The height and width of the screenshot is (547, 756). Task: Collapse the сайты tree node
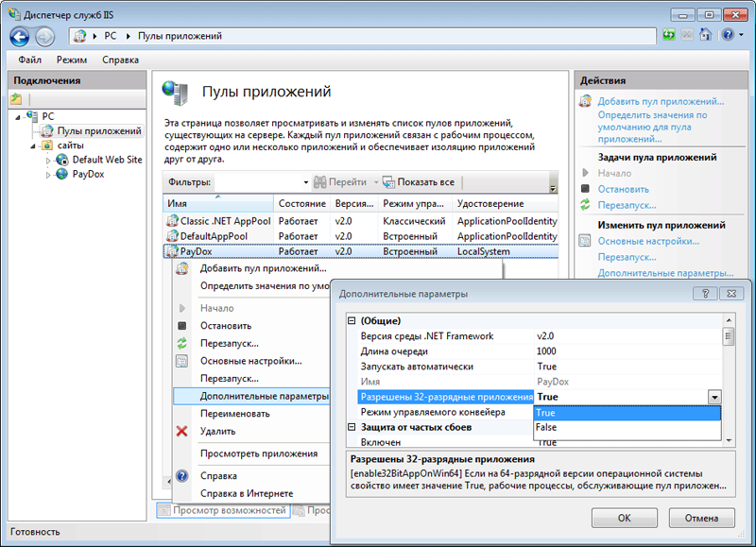33,146
